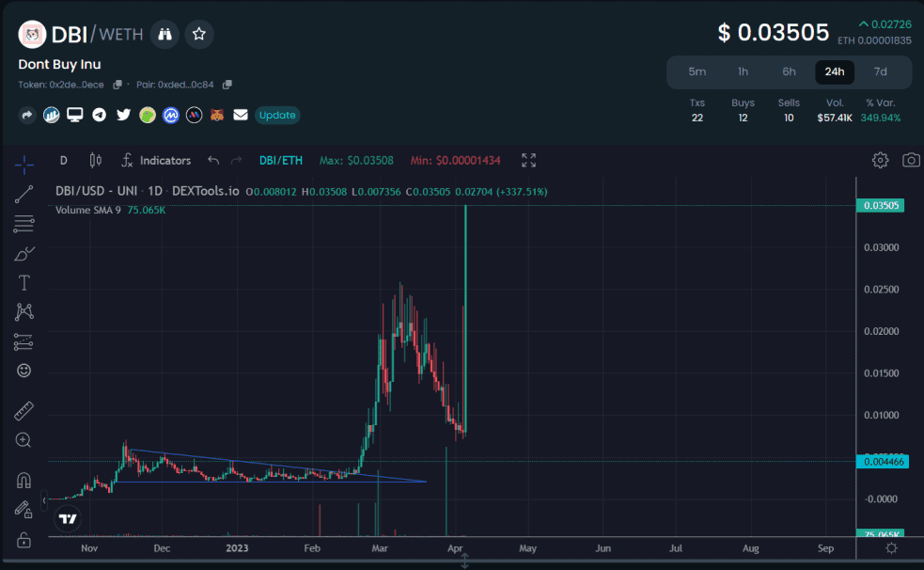Switch chart to DBI/ETH pricing
Viewport: 924px width, 570px height.
(279, 160)
